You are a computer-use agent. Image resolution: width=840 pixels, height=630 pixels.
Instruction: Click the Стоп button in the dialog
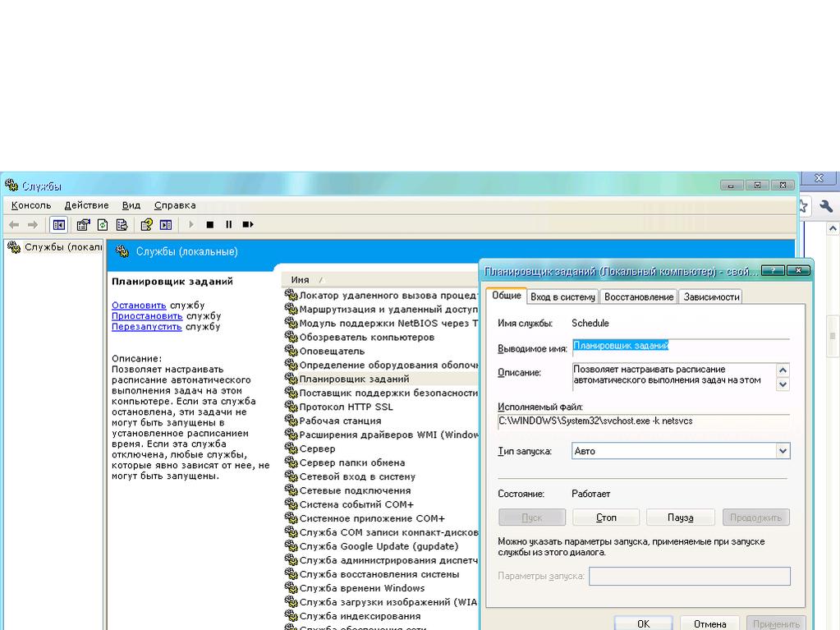(x=606, y=517)
